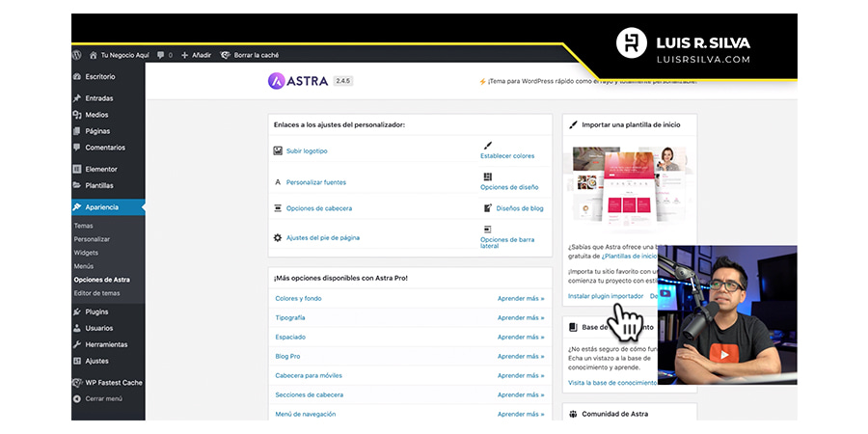868x434 pixels.
Task: Open the Establecer colores link
Action: point(507,156)
